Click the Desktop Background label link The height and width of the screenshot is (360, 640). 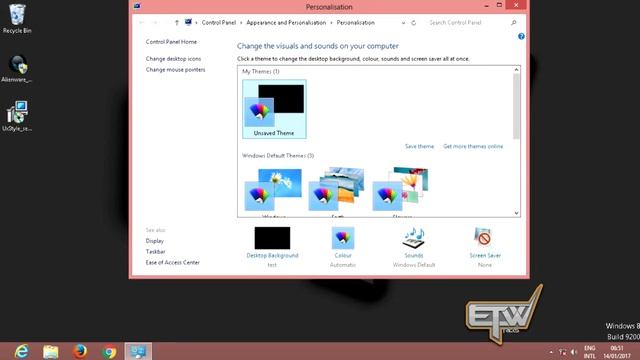point(272,256)
